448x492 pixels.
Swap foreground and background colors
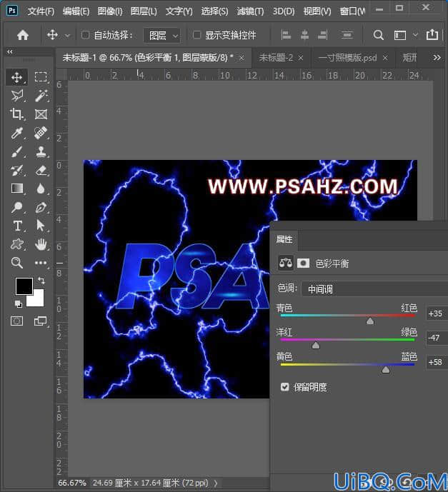point(41,280)
